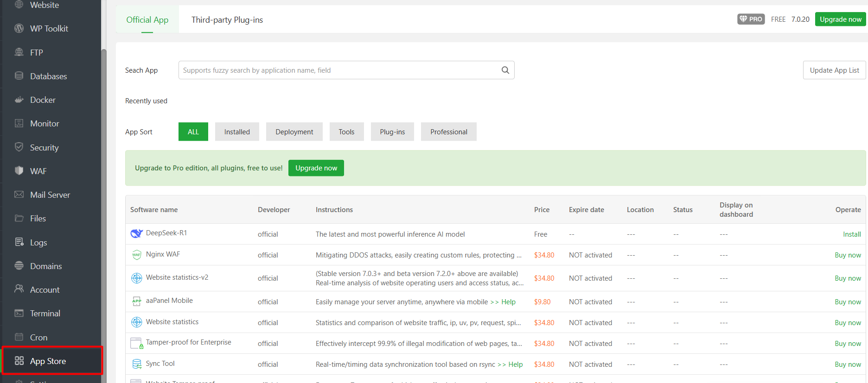Click Buy now for Sync Tool

(848, 364)
